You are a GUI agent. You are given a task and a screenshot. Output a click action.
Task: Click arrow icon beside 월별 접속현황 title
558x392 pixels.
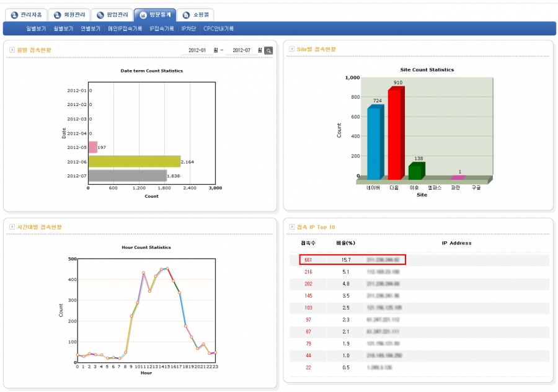[x=12, y=50]
